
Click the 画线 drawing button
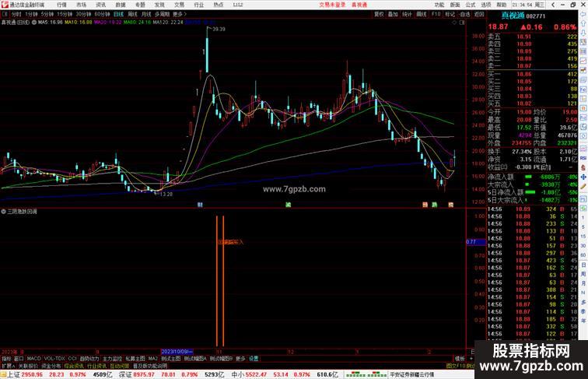[x=422, y=14]
